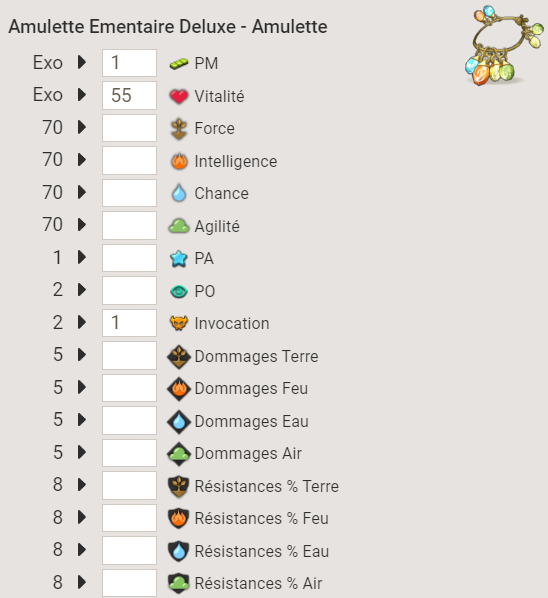548x598 pixels.
Task: Click the PO eye icon
Action: coord(178,292)
